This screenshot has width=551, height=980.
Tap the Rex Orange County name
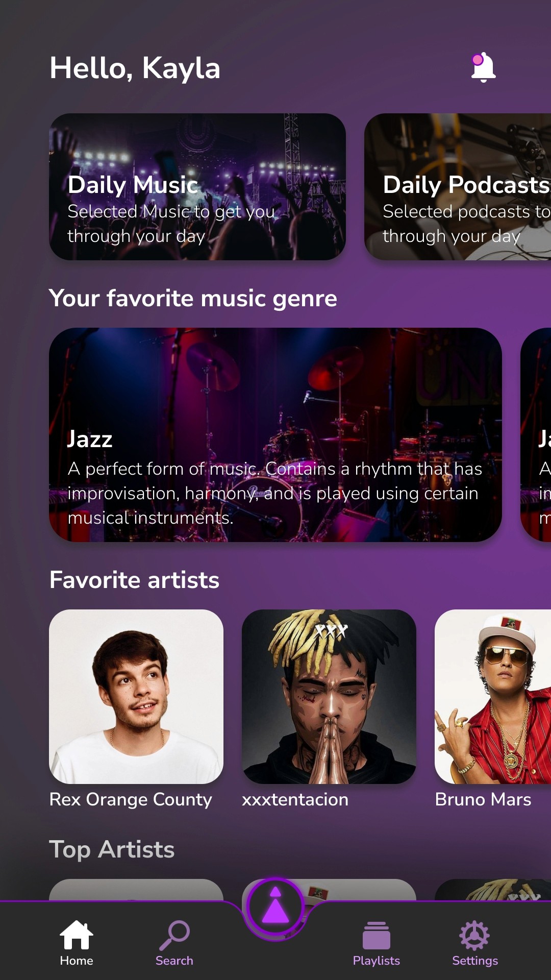tap(131, 799)
